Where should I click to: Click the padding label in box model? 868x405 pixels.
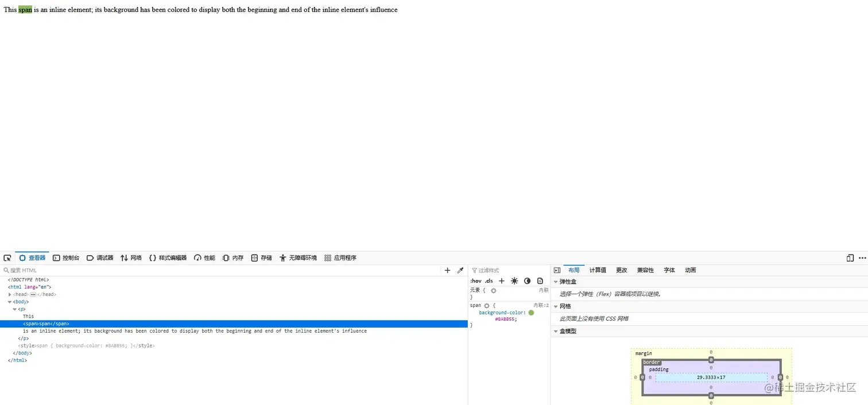point(659,369)
